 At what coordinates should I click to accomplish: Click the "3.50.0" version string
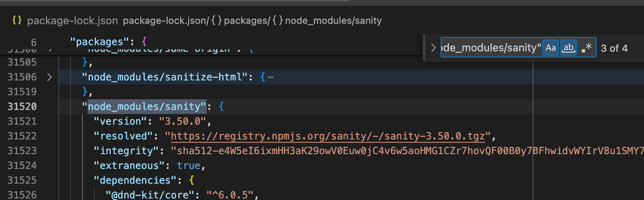click(x=182, y=121)
